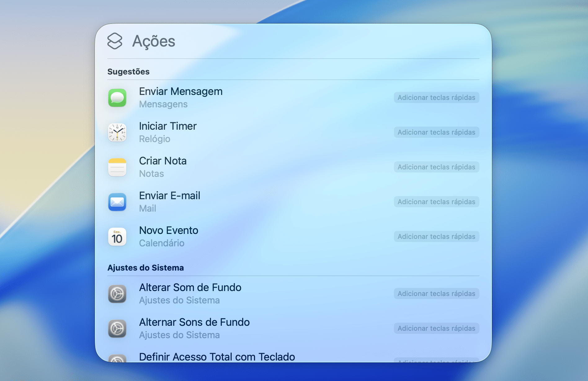Screen dimensions: 588x381
Task: Add keyboard shortcut for Criar Nota
Action: [x=436, y=167]
